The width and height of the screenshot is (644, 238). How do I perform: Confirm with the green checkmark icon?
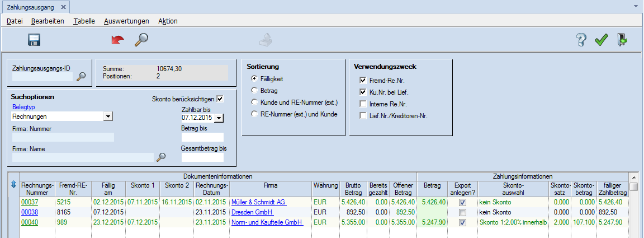tap(601, 40)
